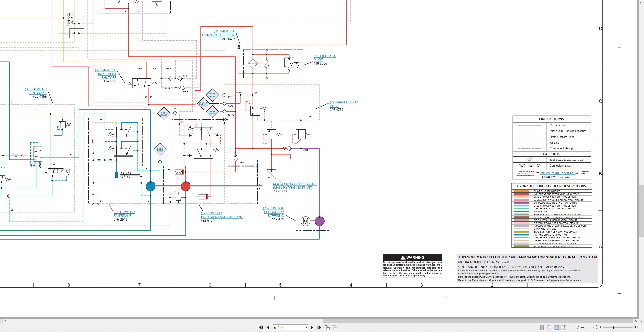The height and width of the screenshot is (332, 644).
Task: Click the DD pressure tap diamond
Action: (x=212, y=95)
